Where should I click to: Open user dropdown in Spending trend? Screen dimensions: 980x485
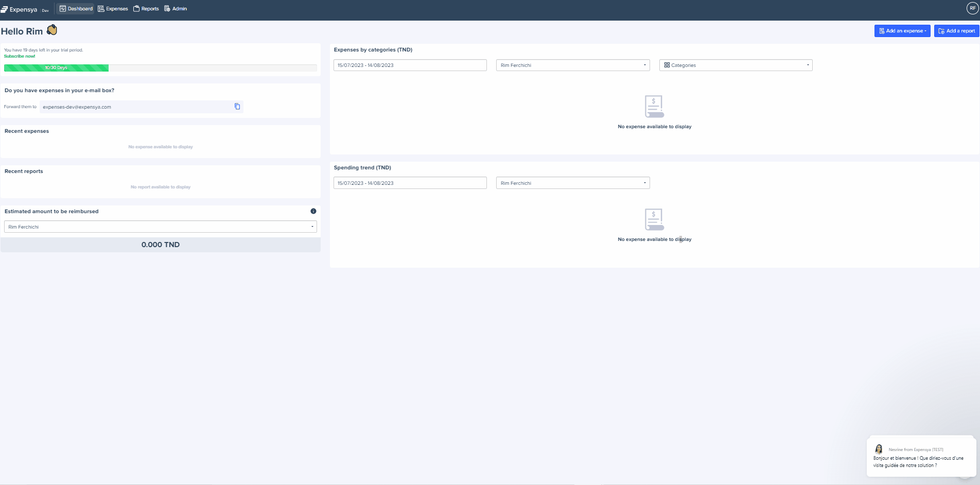[572, 183]
